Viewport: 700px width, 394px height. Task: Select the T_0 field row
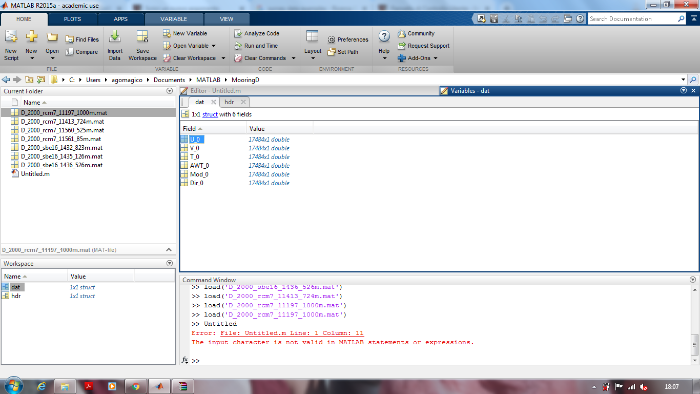click(x=195, y=157)
